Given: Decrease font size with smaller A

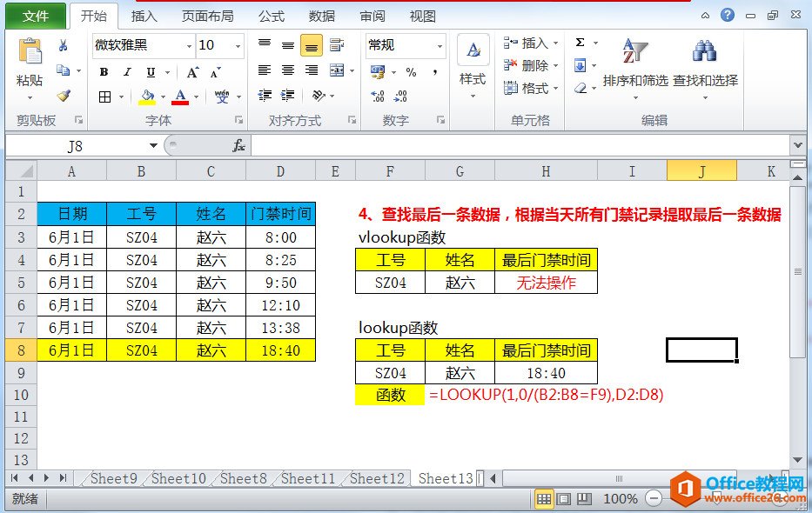Looking at the screenshot, I should pyautogui.click(x=216, y=72).
